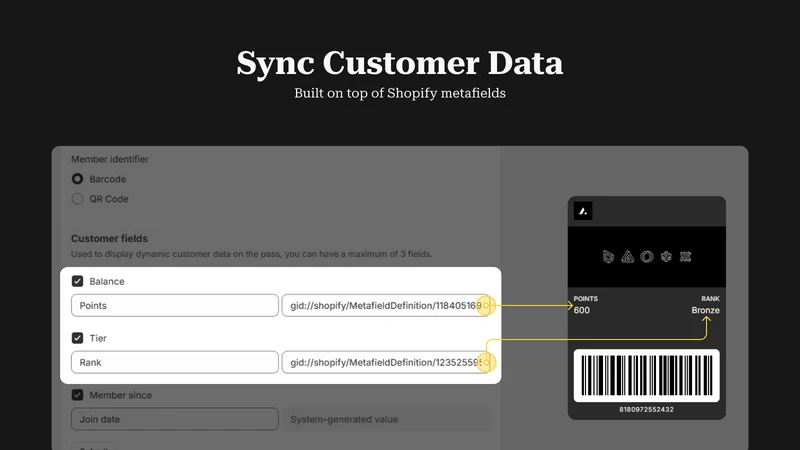The image size is (800, 450).
Task: Toggle the Member since checkbox
Action: 77,395
